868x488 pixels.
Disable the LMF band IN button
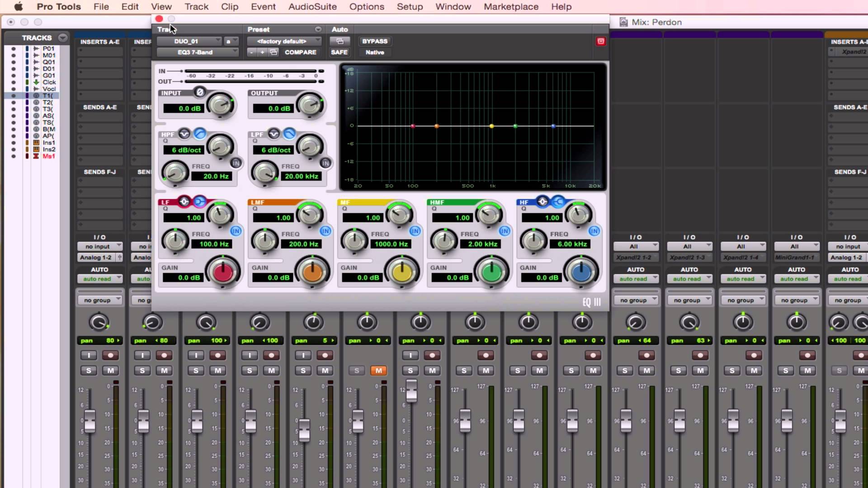click(x=325, y=231)
